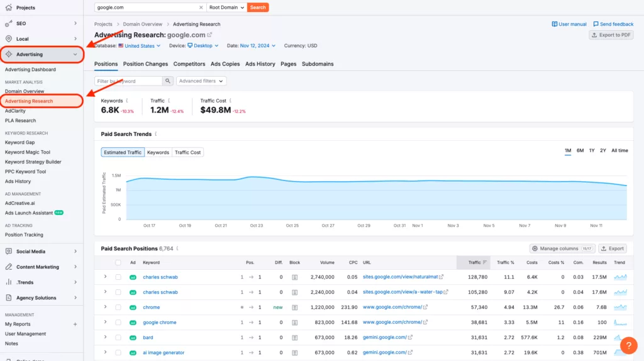Expand the chrome keyword row

pos(105,307)
